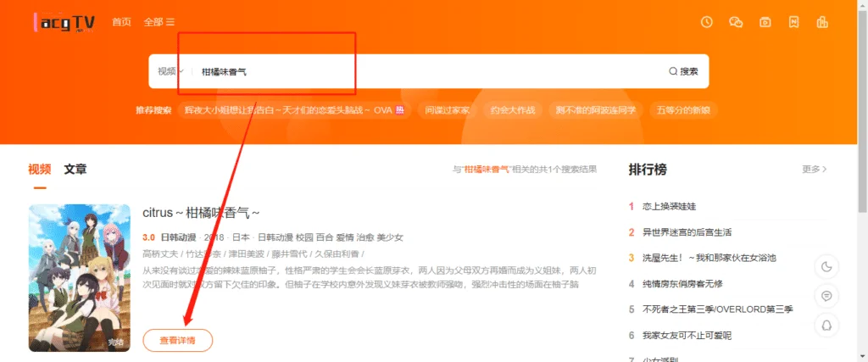Open ranking item 不死者之王第三季/OVERLORD第三季
Viewport: 868px width, 362px height.
(x=718, y=309)
